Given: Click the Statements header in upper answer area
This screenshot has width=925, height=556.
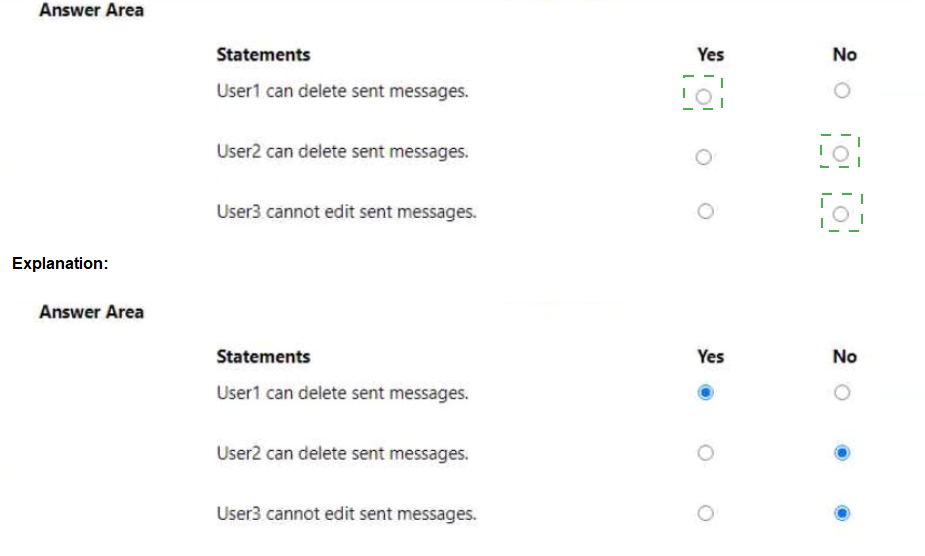Looking at the screenshot, I should (x=263, y=55).
